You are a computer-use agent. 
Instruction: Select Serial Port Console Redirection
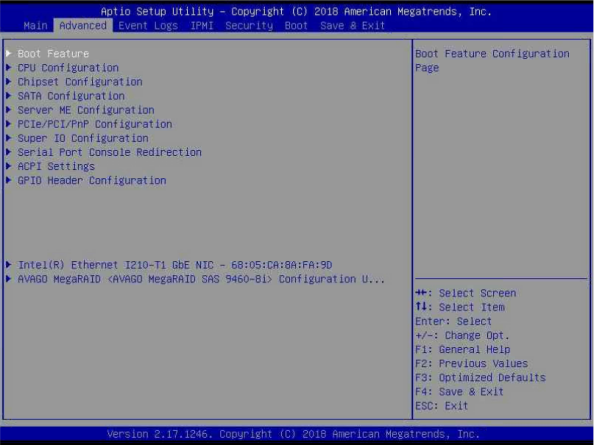click(x=109, y=152)
